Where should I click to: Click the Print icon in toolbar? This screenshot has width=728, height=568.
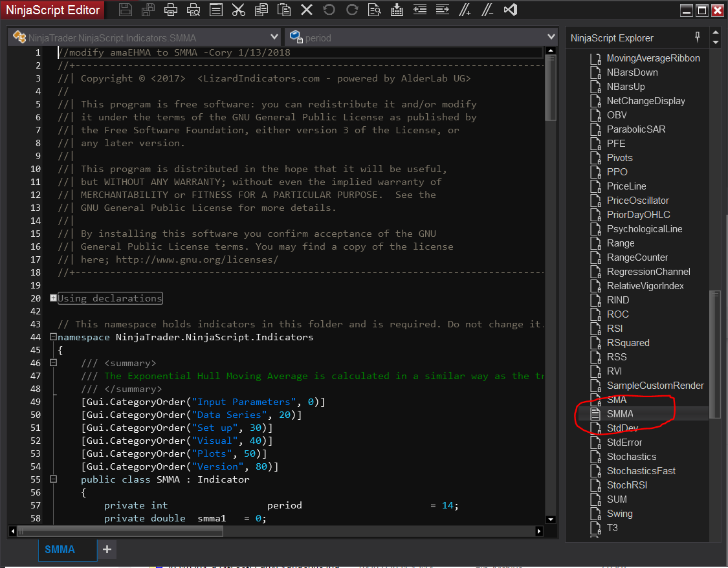(171, 10)
